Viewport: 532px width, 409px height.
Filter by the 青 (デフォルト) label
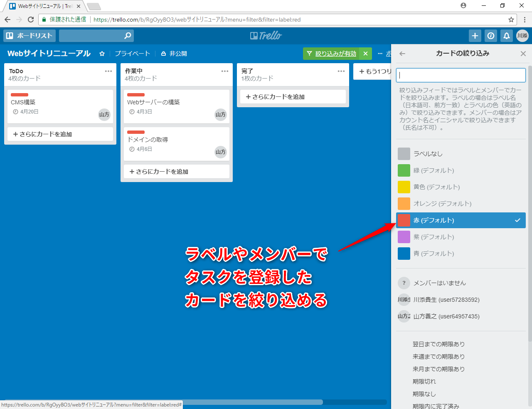pyautogui.click(x=461, y=254)
